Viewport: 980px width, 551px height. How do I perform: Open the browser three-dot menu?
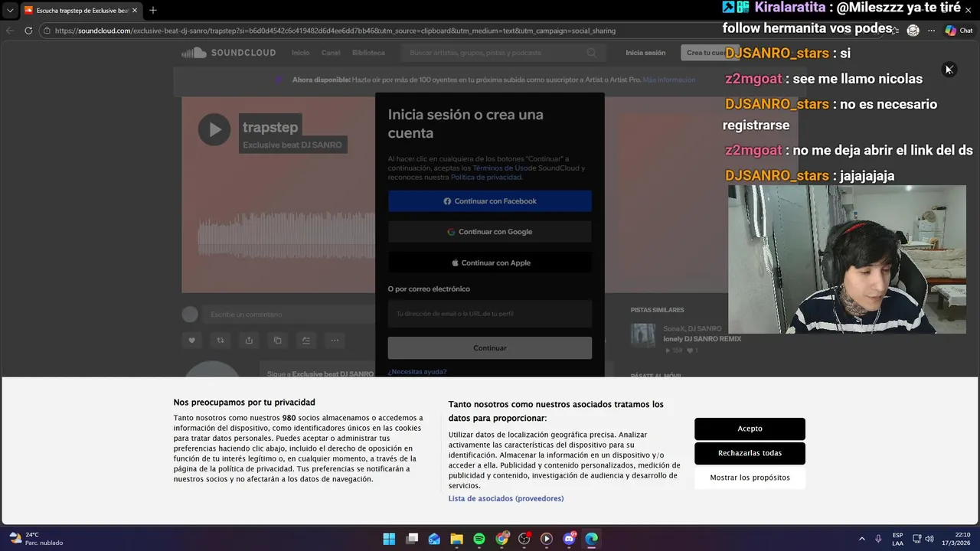(931, 31)
